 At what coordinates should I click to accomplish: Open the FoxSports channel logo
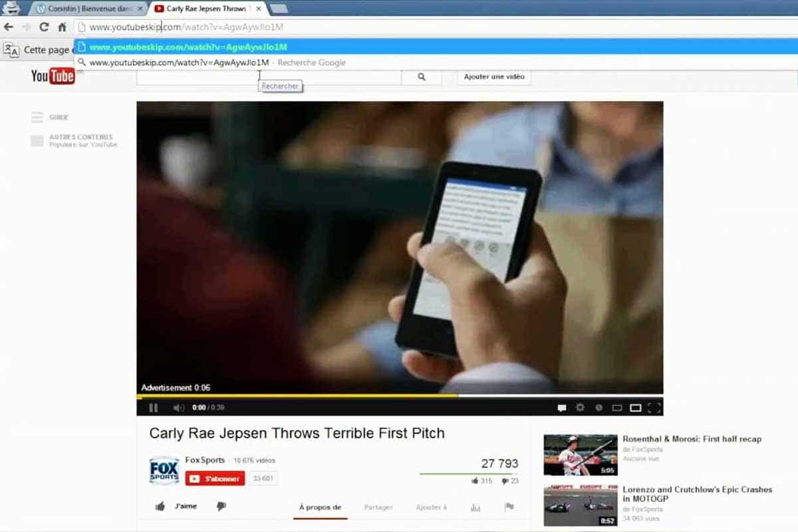click(164, 470)
